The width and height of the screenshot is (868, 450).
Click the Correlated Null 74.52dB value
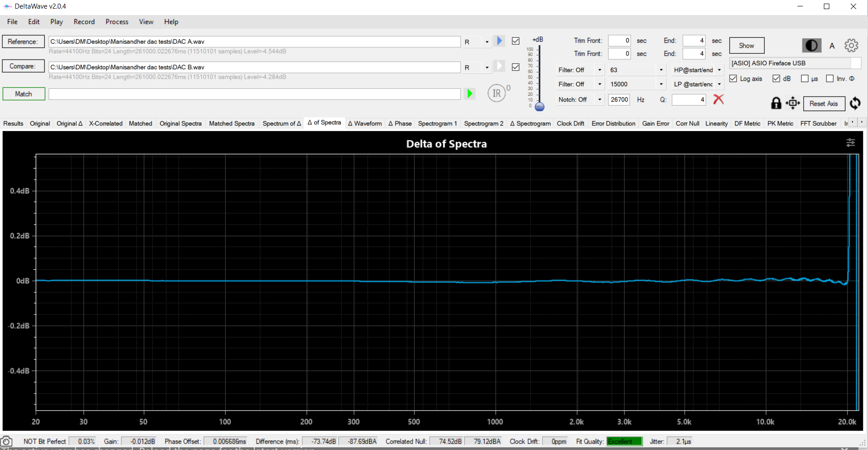pos(447,441)
